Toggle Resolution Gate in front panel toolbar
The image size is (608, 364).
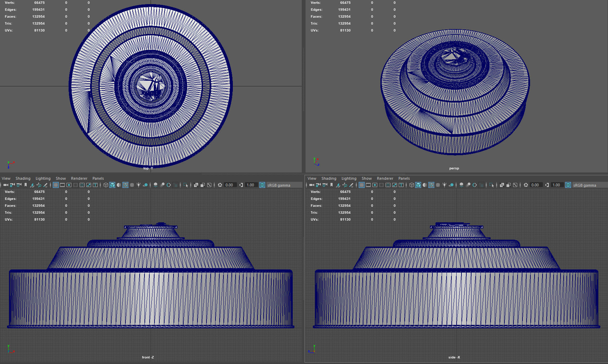point(69,185)
